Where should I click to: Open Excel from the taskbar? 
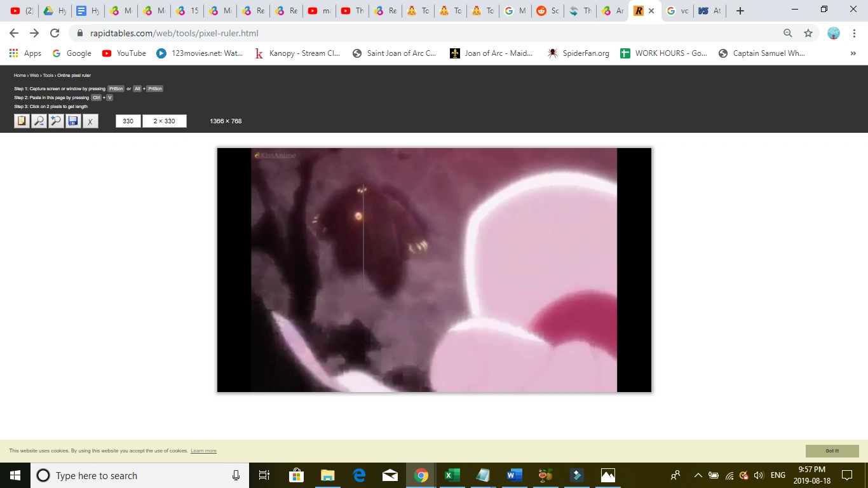click(x=452, y=475)
